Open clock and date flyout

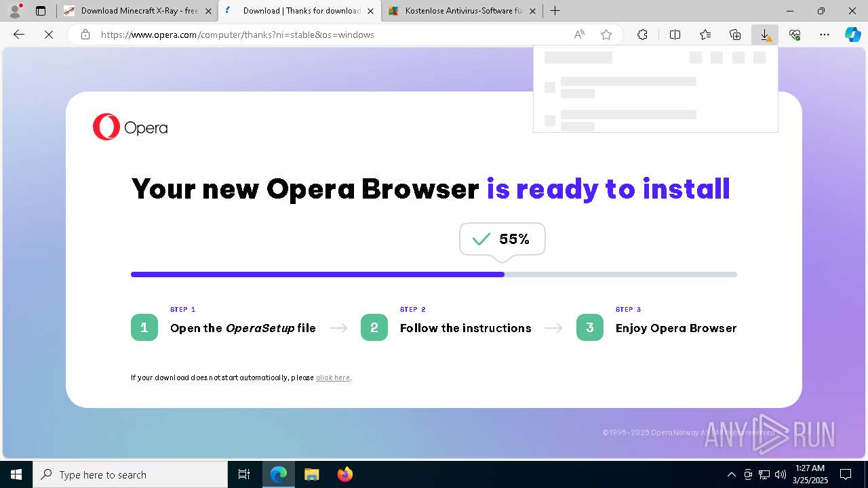pyautogui.click(x=810, y=474)
